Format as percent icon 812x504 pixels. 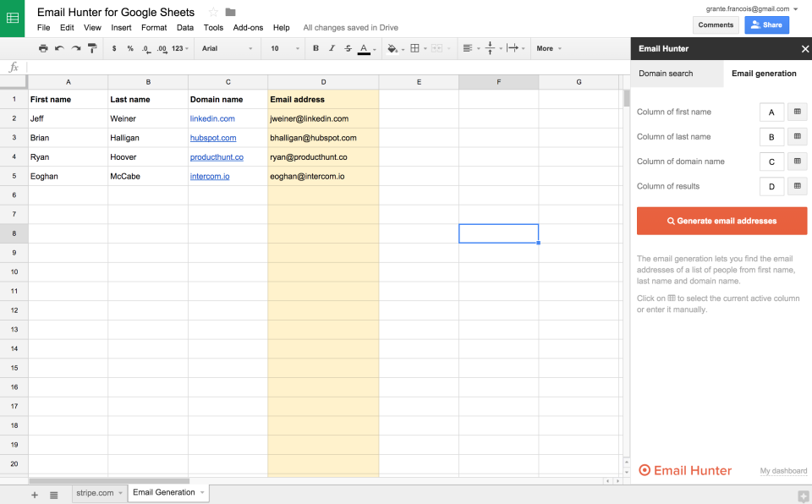click(130, 48)
